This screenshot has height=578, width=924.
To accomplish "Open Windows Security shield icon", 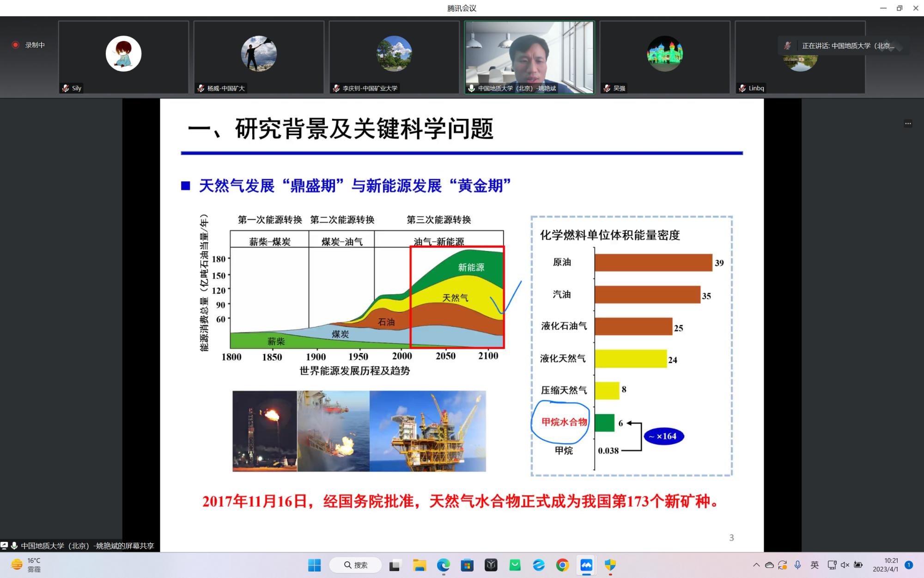I will 610,565.
